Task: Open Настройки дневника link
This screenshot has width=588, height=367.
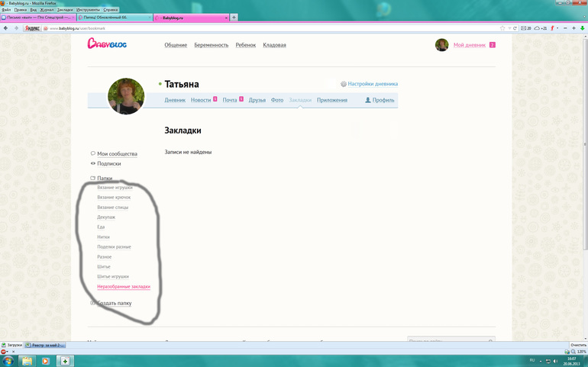Action: click(x=372, y=84)
